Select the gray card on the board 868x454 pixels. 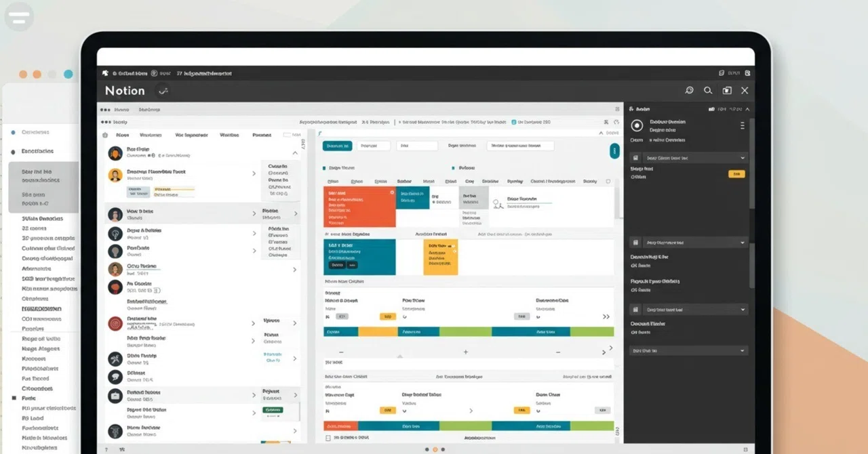(x=475, y=199)
